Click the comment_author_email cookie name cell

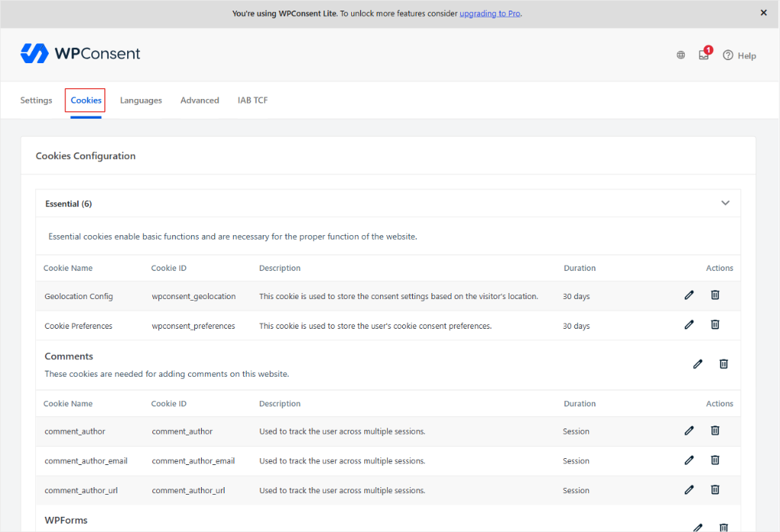click(86, 461)
